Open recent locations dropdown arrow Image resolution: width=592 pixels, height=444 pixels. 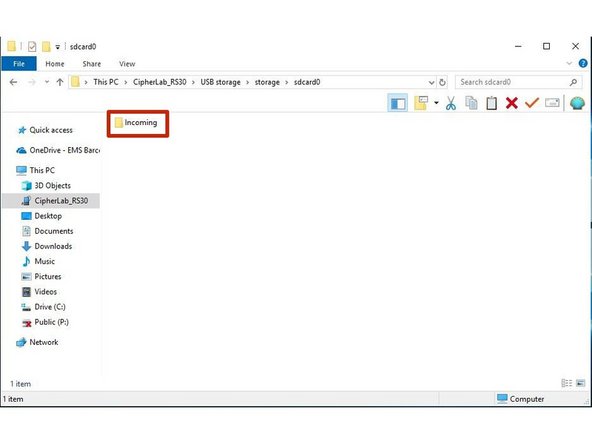[x=47, y=82]
